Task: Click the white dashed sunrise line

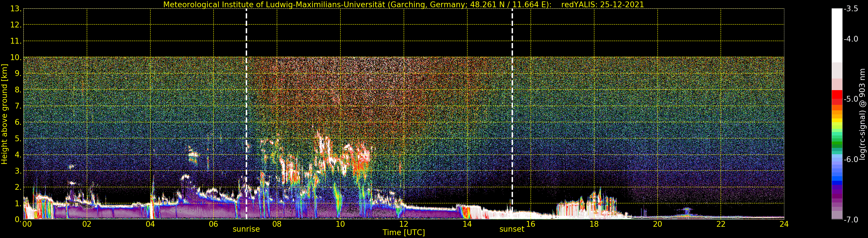Action: pos(246,114)
